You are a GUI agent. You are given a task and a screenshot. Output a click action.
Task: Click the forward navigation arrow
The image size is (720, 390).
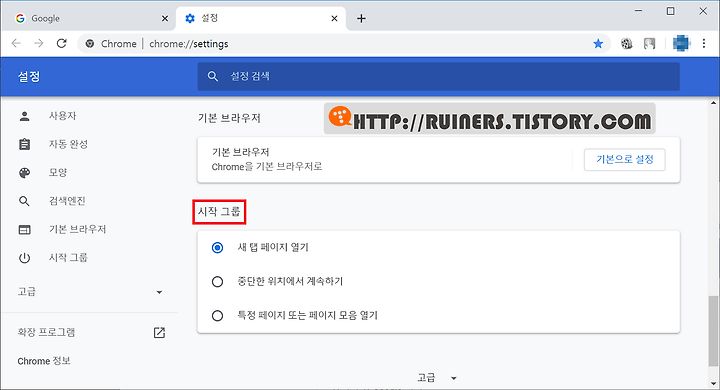coord(39,44)
